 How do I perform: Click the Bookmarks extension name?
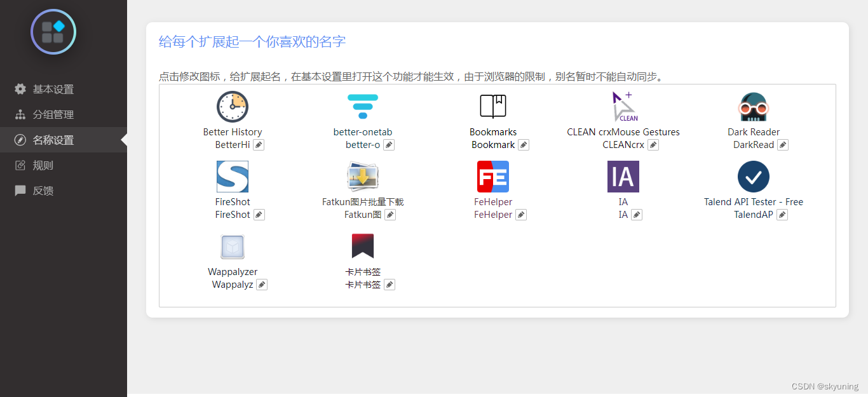coord(493,132)
